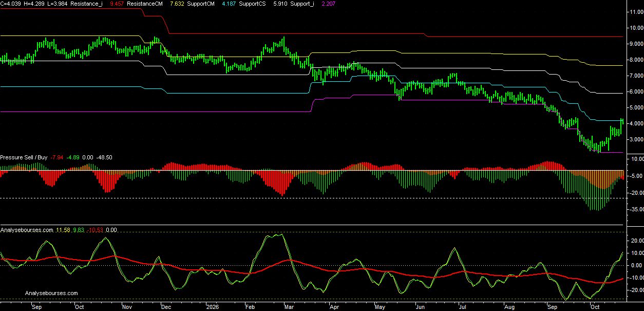644x311 pixels.
Task: Select the ResistanceCM legend label
Action: point(145,3)
